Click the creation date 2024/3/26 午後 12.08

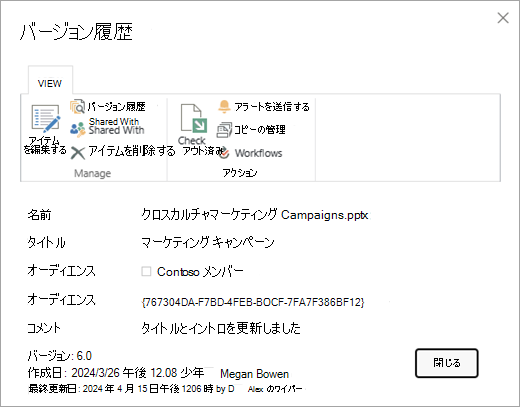124,373
